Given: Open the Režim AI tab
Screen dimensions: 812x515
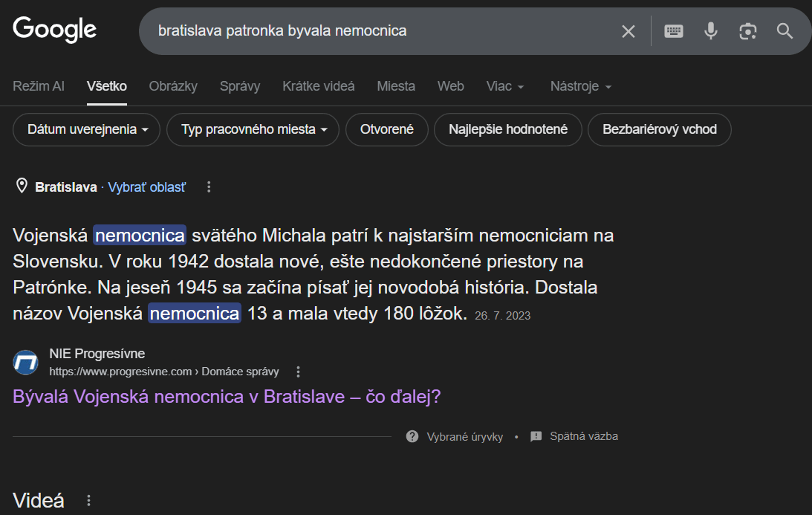Looking at the screenshot, I should 39,86.
